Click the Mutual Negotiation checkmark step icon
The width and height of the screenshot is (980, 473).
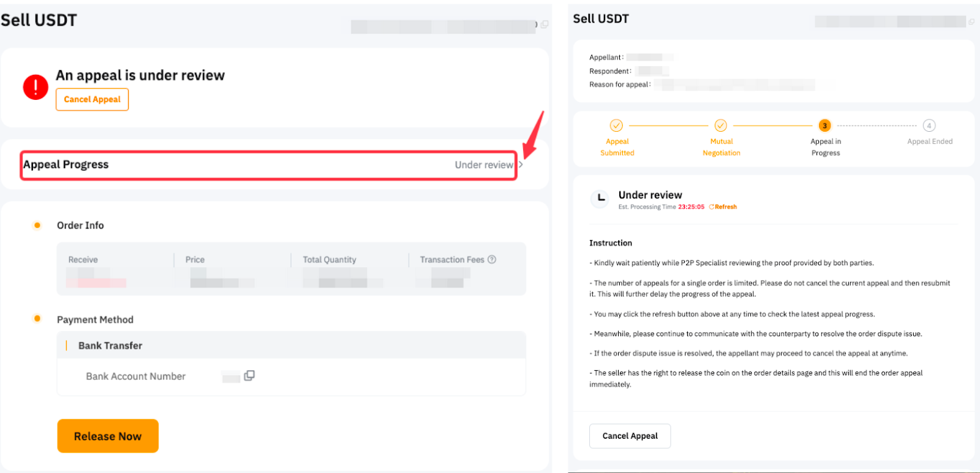(x=721, y=126)
